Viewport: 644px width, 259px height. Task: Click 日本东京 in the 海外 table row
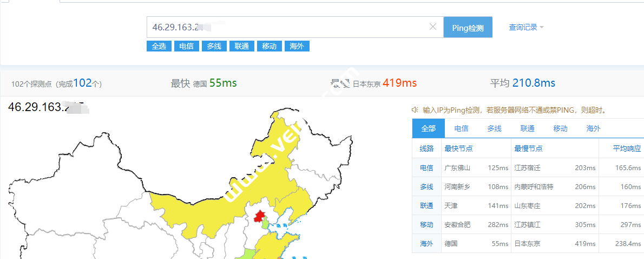(527, 243)
